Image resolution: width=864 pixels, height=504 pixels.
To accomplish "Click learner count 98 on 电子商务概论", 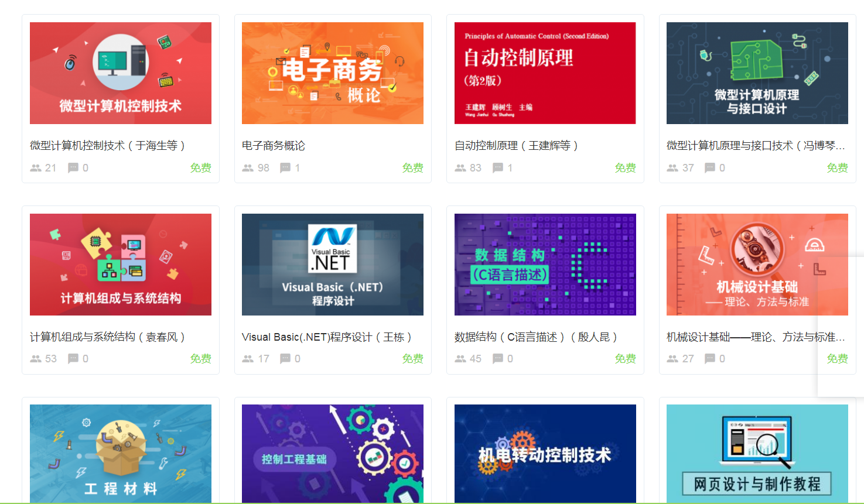I will (x=264, y=168).
